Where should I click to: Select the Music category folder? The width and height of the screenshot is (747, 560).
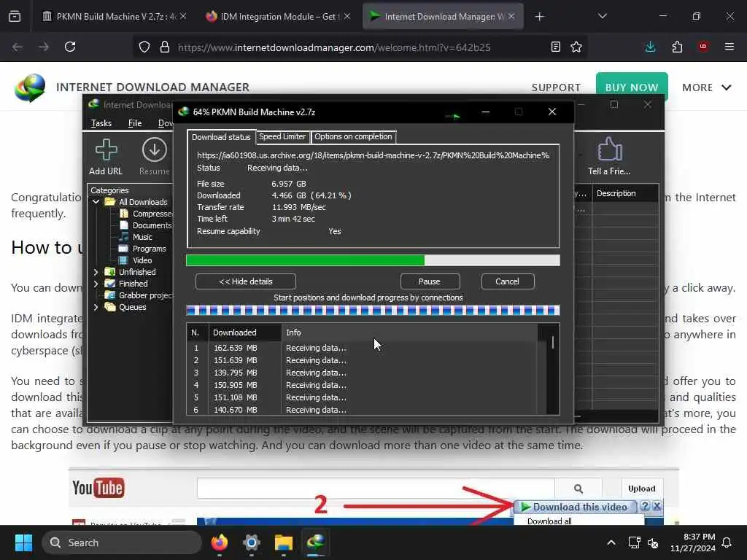point(136,237)
